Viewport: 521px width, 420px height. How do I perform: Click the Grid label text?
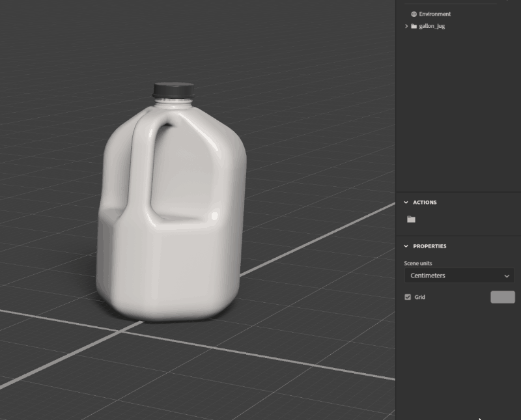coord(419,297)
